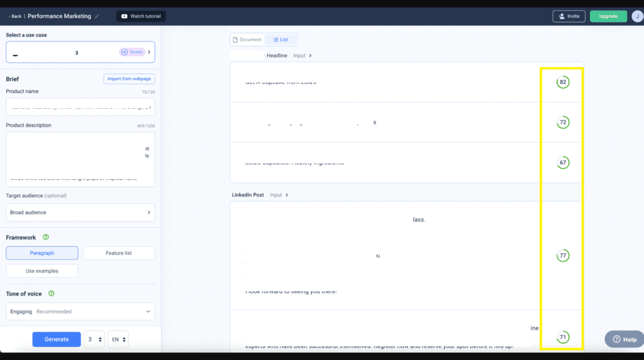The height and width of the screenshot is (360, 644).
Task: Click the green Upgrade button
Action: [x=608, y=16]
